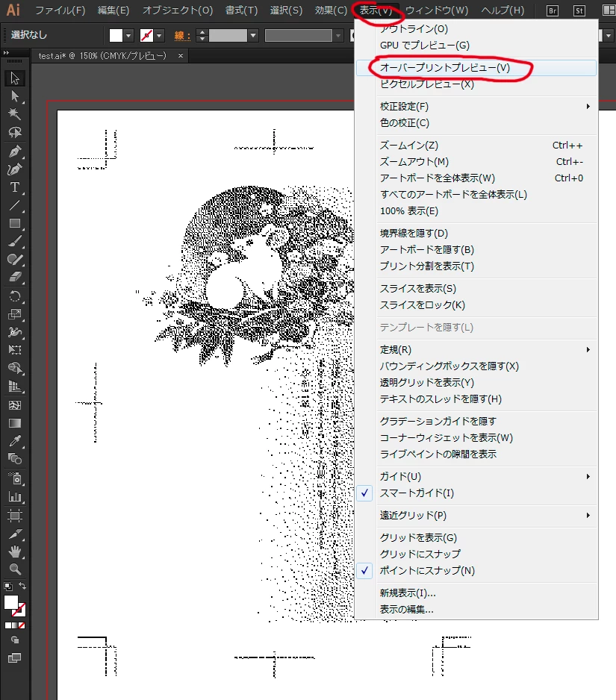The image size is (616, 700).
Task: Select the Rotate tool
Action: click(x=15, y=296)
